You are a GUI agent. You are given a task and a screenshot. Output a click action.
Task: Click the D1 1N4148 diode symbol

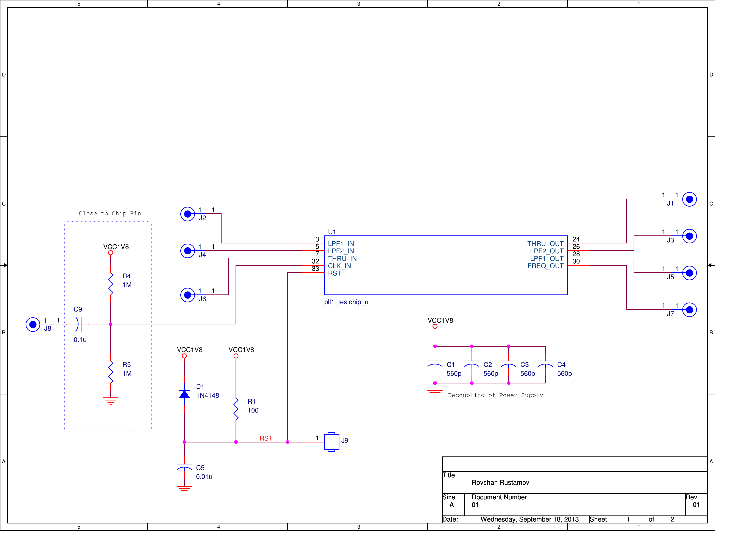184,394
